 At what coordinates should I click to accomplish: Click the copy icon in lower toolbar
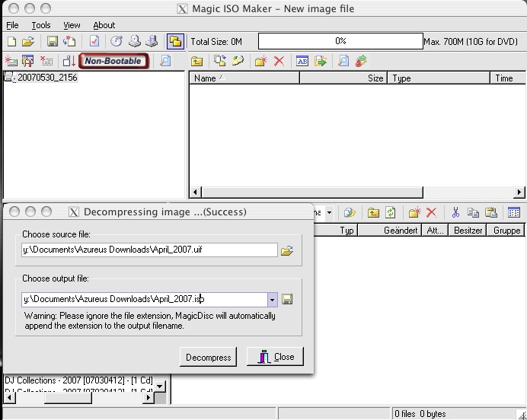[x=473, y=212]
